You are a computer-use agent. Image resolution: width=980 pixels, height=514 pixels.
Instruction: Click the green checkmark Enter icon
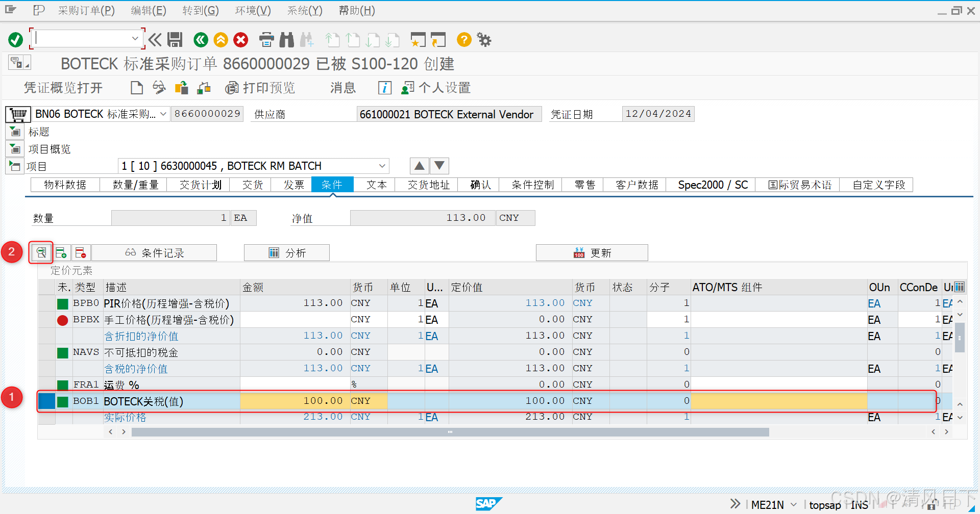tap(16, 40)
